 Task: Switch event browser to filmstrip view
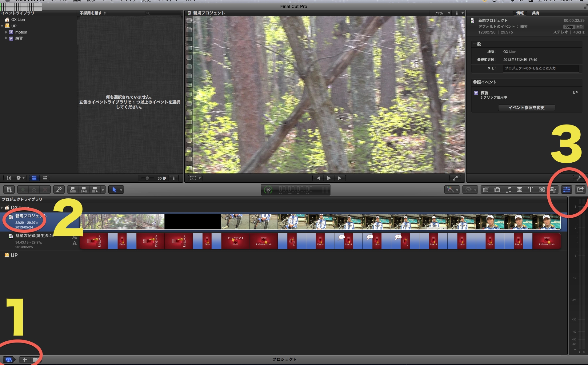(x=34, y=178)
